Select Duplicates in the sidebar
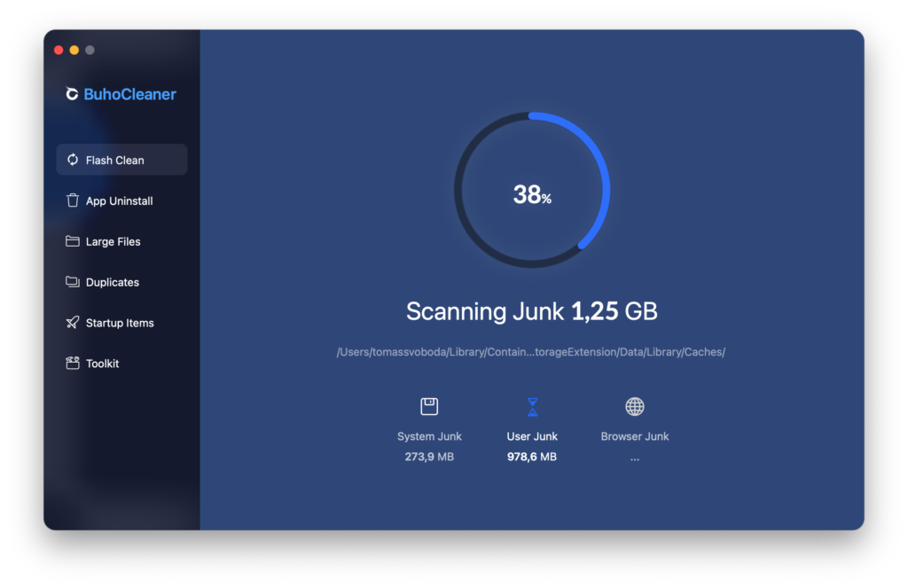Viewport: 908px width, 588px height. click(121, 282)
